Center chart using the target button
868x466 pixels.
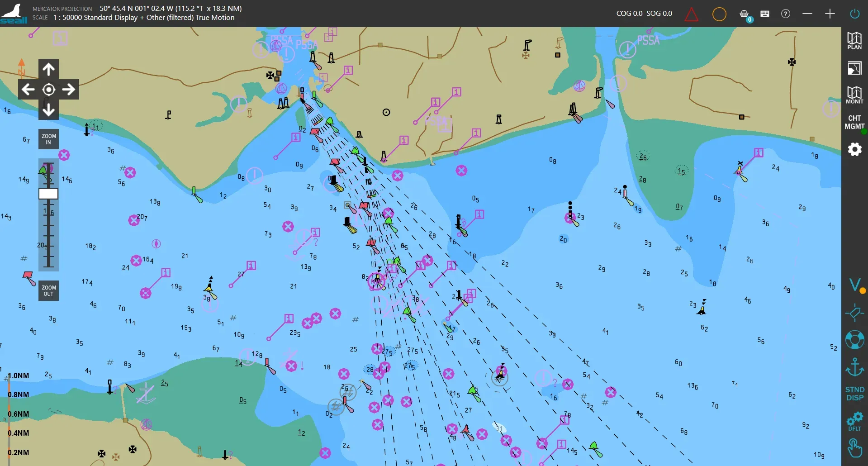click(x=49, y=90)
